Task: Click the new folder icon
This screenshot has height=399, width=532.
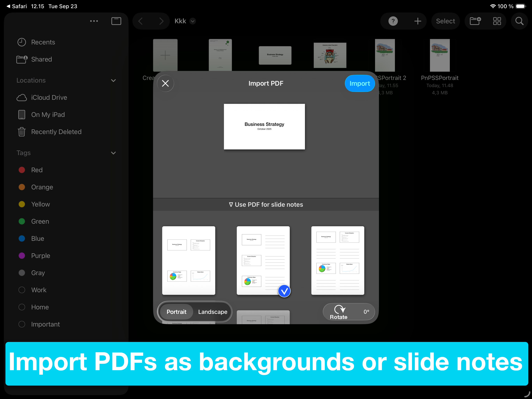Action: [x=475, y=21]
